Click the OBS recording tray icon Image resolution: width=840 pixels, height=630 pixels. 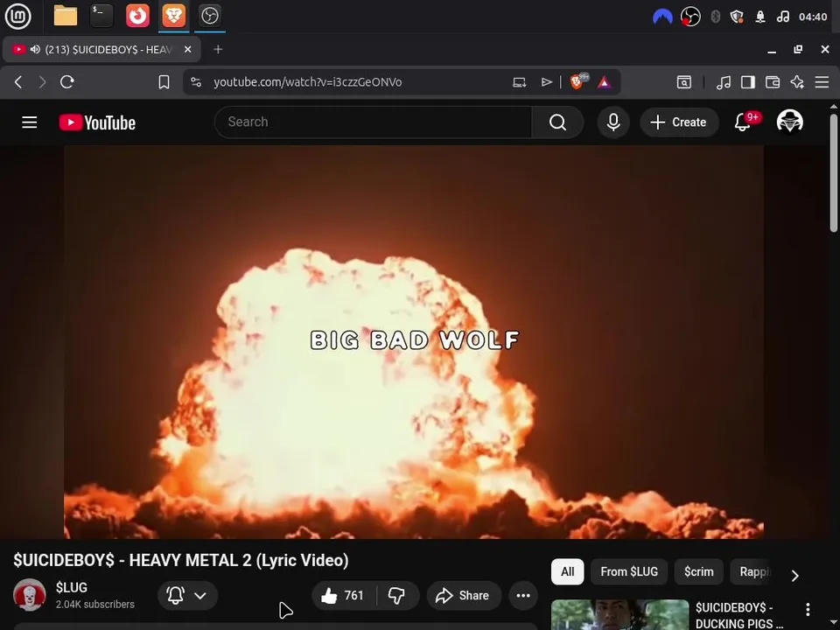tap(690, 17)
